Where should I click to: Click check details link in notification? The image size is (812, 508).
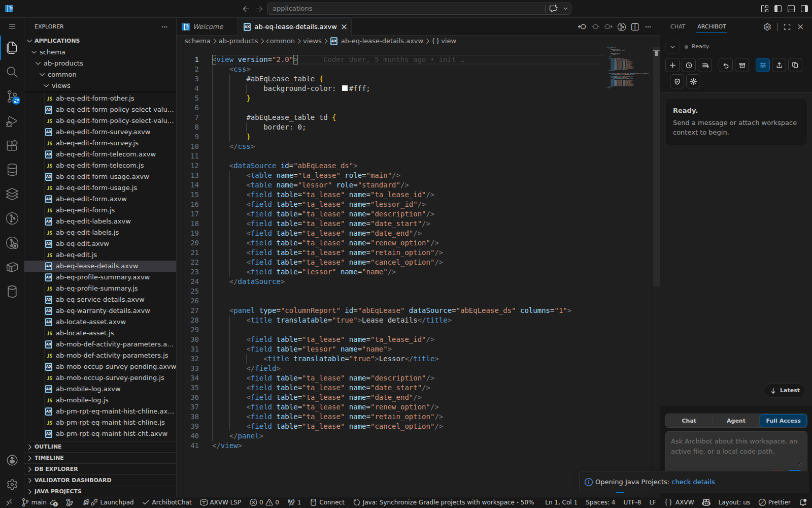693,482
